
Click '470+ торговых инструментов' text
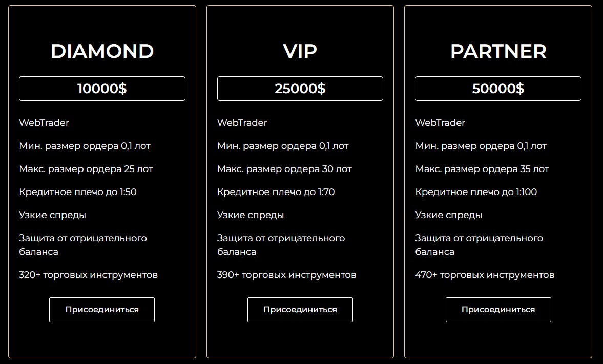click(485, 275)
